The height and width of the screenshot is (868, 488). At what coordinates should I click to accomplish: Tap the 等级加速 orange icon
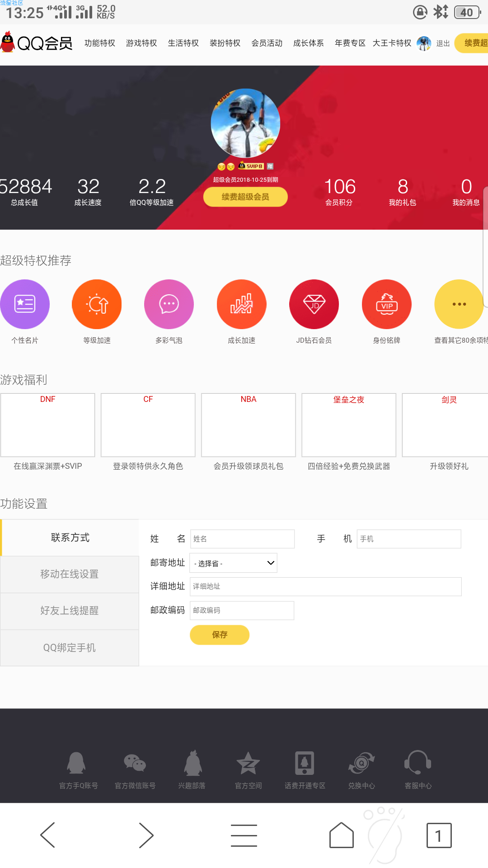97,304
